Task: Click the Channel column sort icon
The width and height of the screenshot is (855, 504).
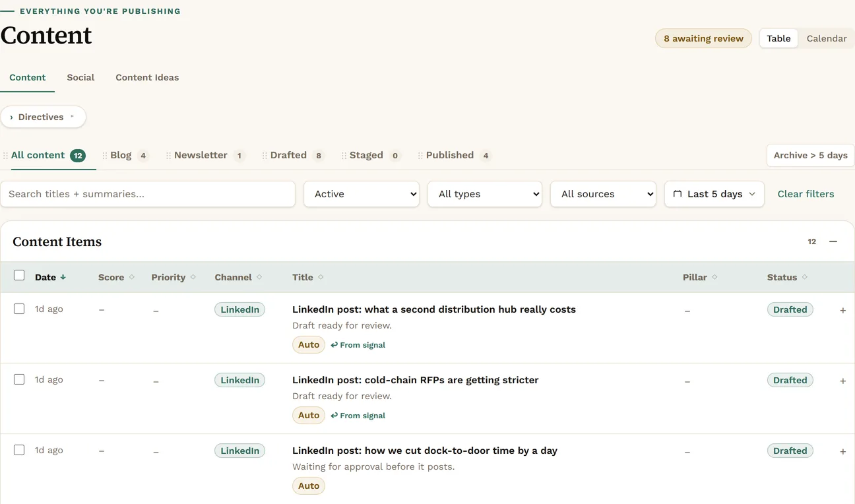Action: [259, 277]
